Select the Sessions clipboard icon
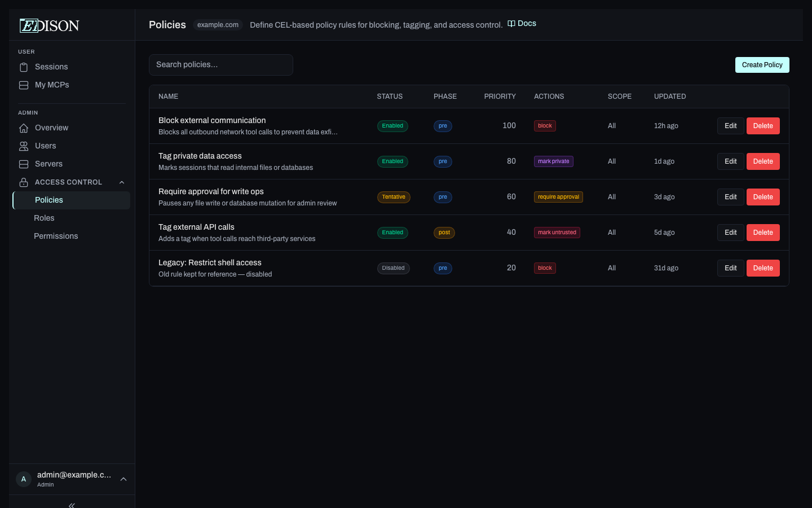 [23, 67]
